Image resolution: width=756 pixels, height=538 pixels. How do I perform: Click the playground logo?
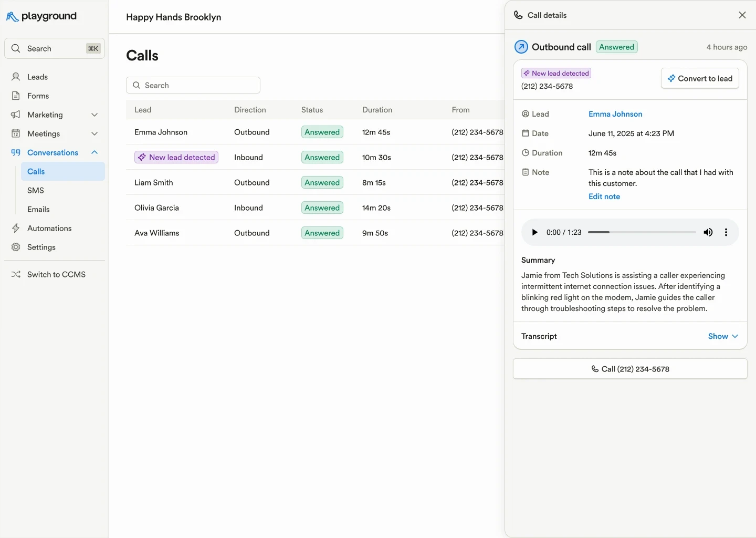coord(41,16)
